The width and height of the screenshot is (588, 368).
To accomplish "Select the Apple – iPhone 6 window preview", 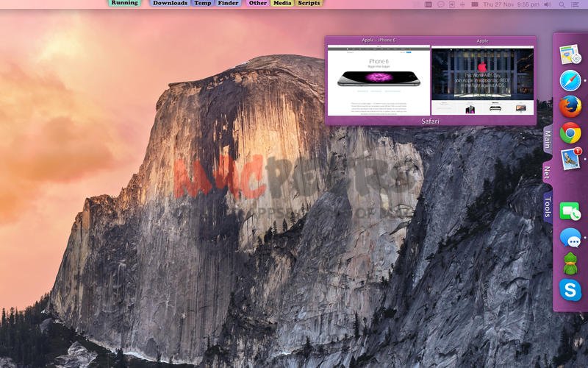I will [x=379, y=80].
